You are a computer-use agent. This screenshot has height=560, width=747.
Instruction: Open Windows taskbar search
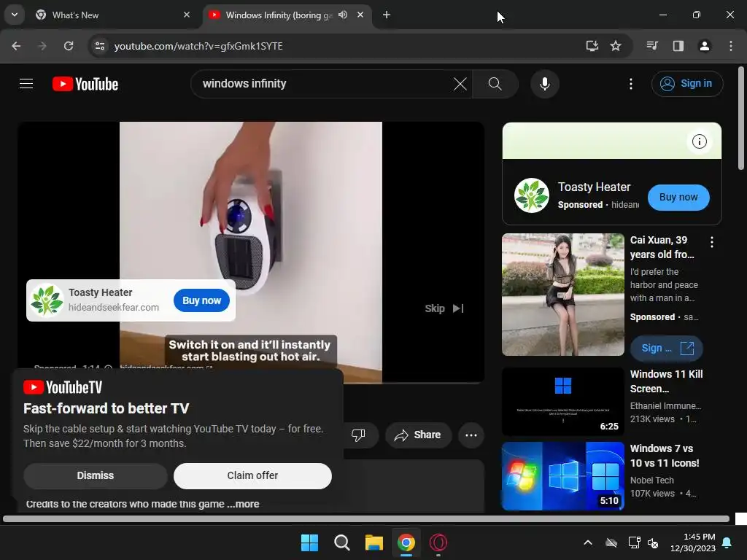tap(341, 542)
